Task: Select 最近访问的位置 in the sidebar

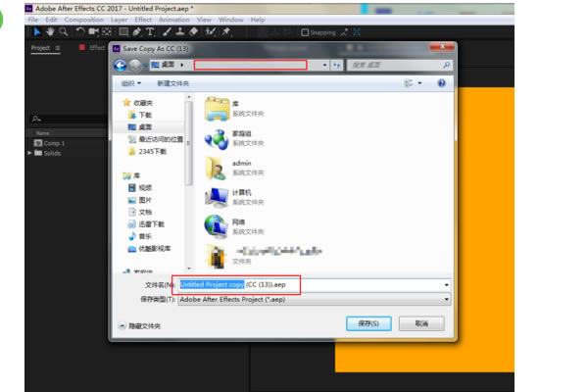Action: (x=156, y=139)
